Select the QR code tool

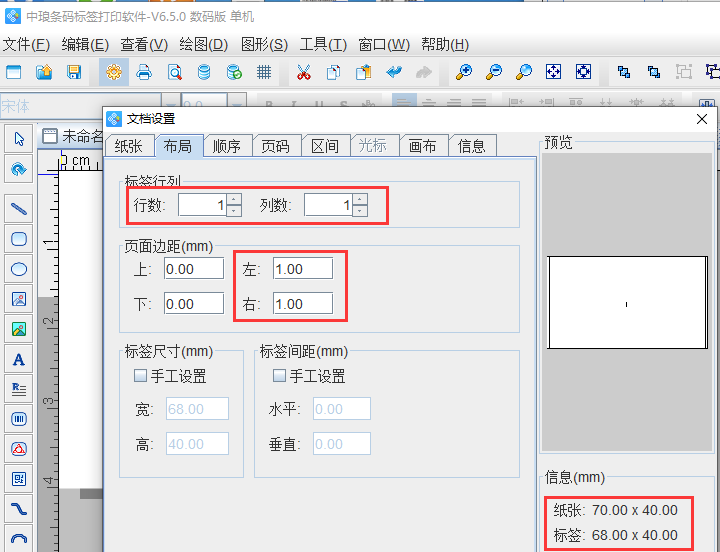pos(18,478)
